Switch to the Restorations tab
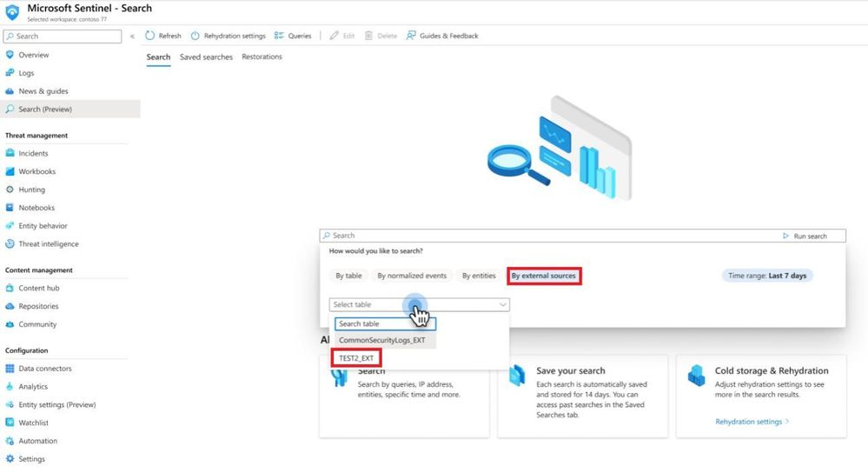The height and width of the screenshot is (473, 868). point(262,57)
